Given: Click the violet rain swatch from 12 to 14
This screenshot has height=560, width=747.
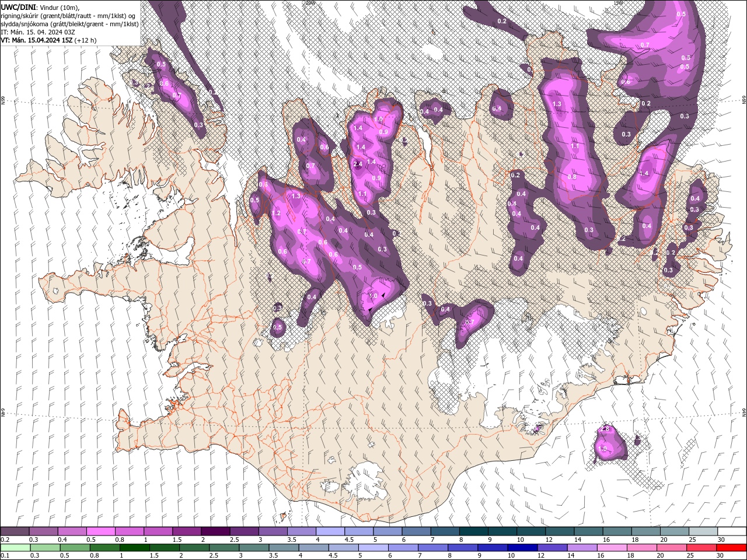Looking at the screenshot, I should (x=551, y=547).
